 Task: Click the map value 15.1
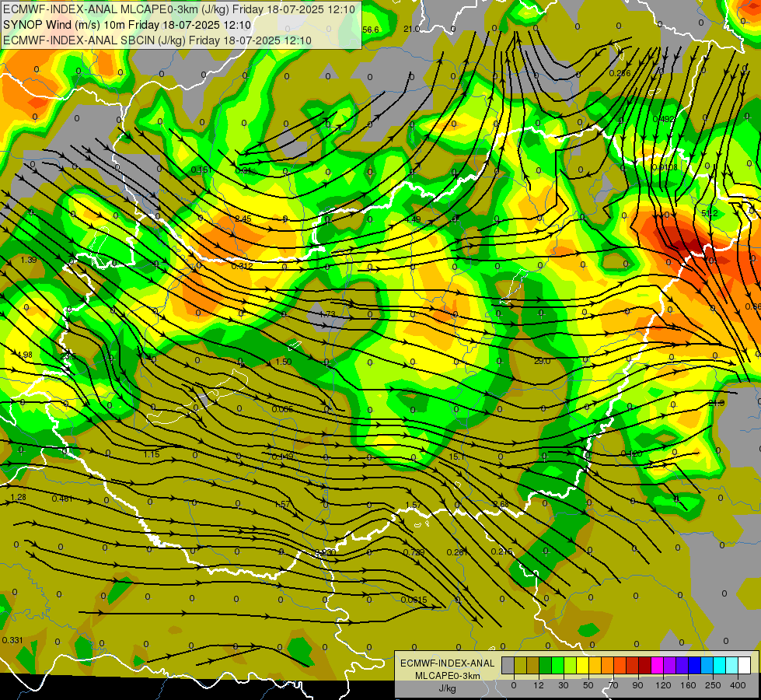pos(457,457)
